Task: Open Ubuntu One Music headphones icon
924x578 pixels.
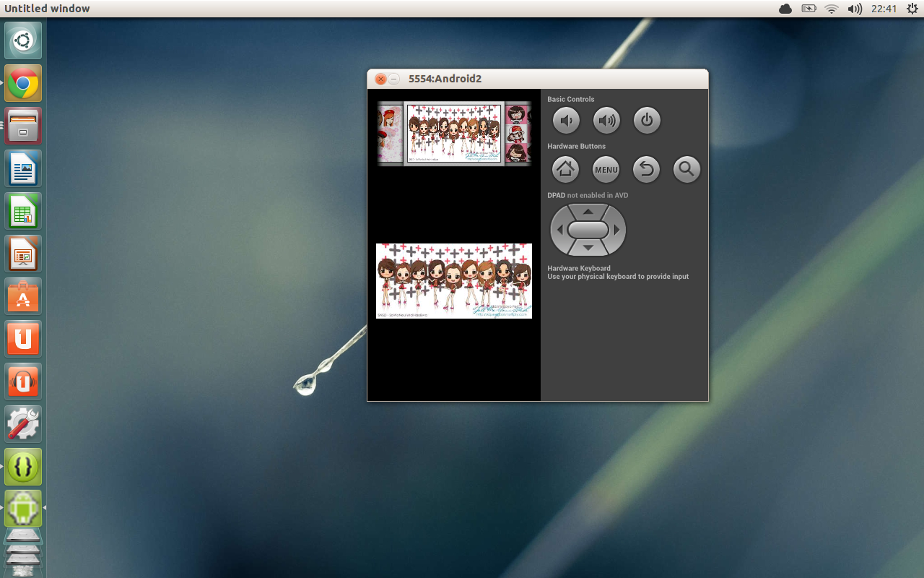Action: [23, 381]
